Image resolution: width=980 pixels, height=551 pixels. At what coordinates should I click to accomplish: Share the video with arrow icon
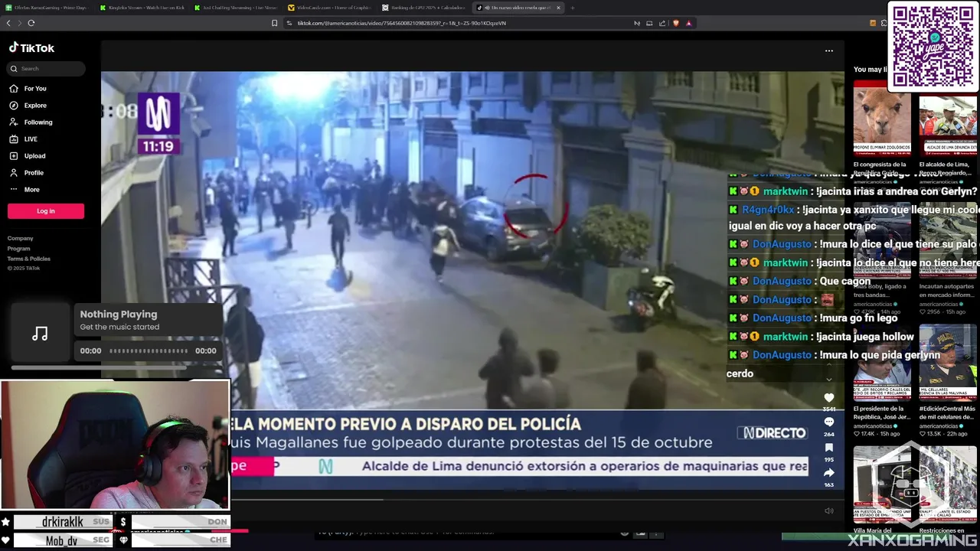828,473
